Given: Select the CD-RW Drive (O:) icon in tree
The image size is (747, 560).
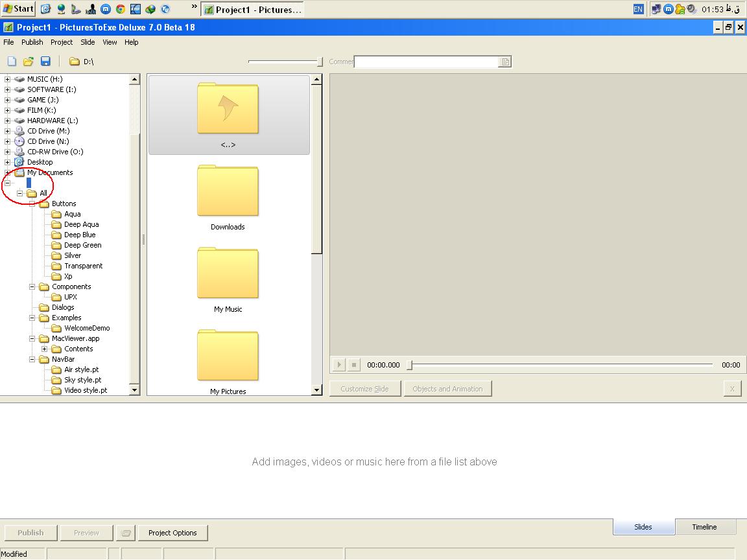Looking at the screenshot, I should coord(19,152).
